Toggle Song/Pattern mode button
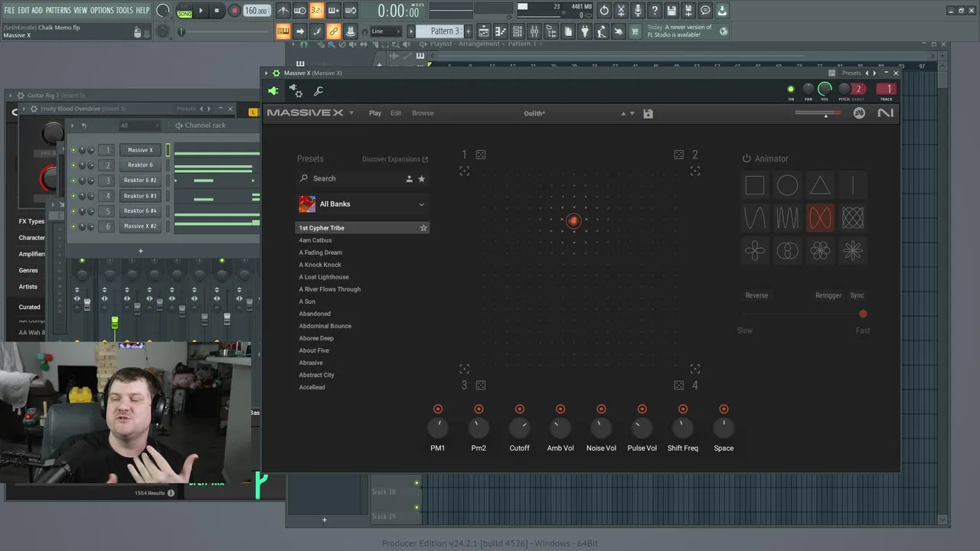The width and height of the screenshot is (980, 551). point(185,11)
